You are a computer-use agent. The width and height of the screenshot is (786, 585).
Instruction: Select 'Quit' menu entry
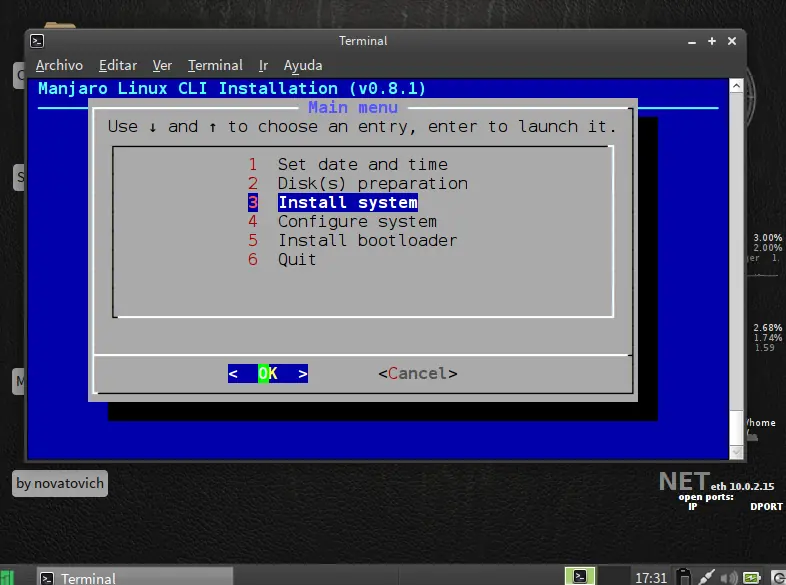[x=297, y=260]
